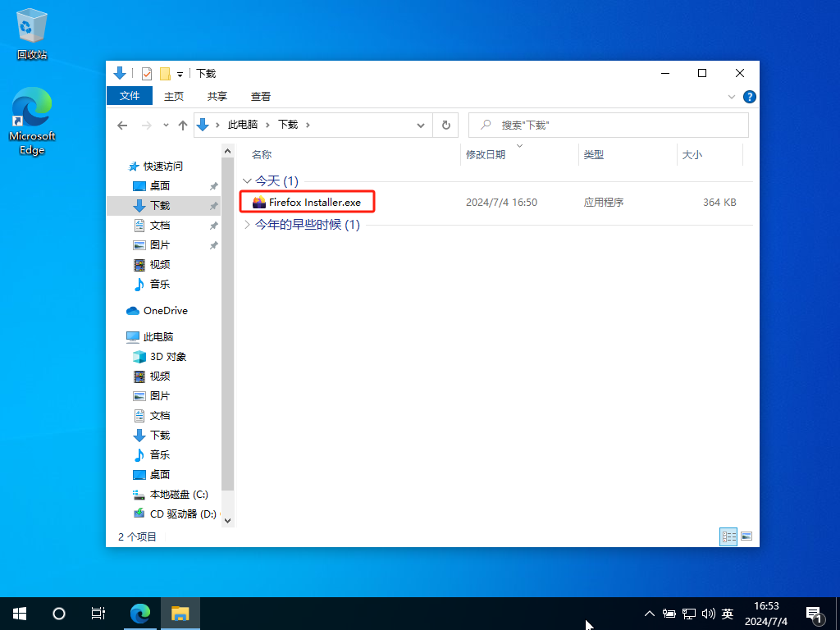Collapse the 今天 (1) group
This screenshot has width=840, height=630.
pos(247,181)
